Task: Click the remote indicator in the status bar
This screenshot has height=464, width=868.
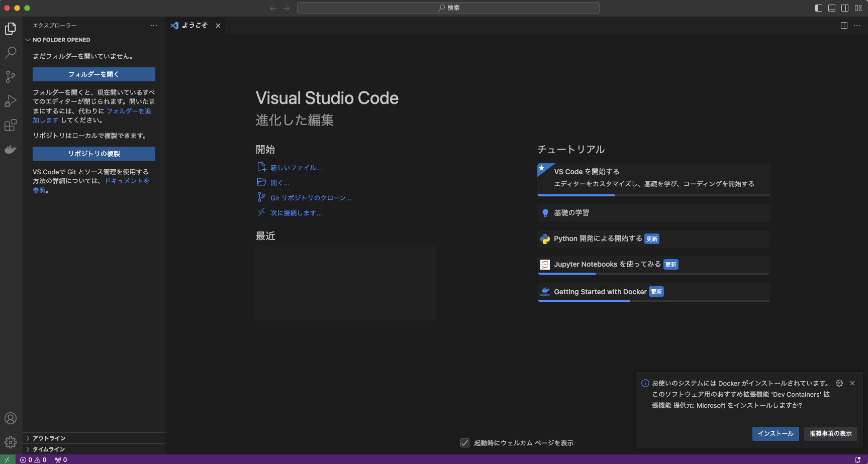Action: [x=8, y=459]
